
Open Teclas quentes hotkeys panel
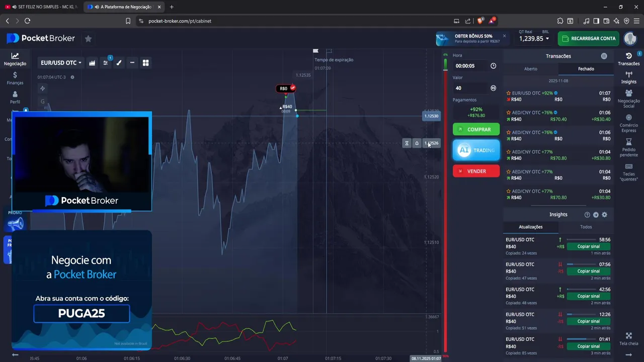point(629,172)
